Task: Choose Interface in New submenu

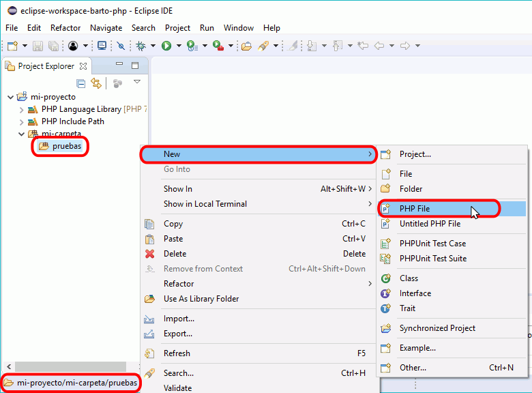Action: (452, 293)
